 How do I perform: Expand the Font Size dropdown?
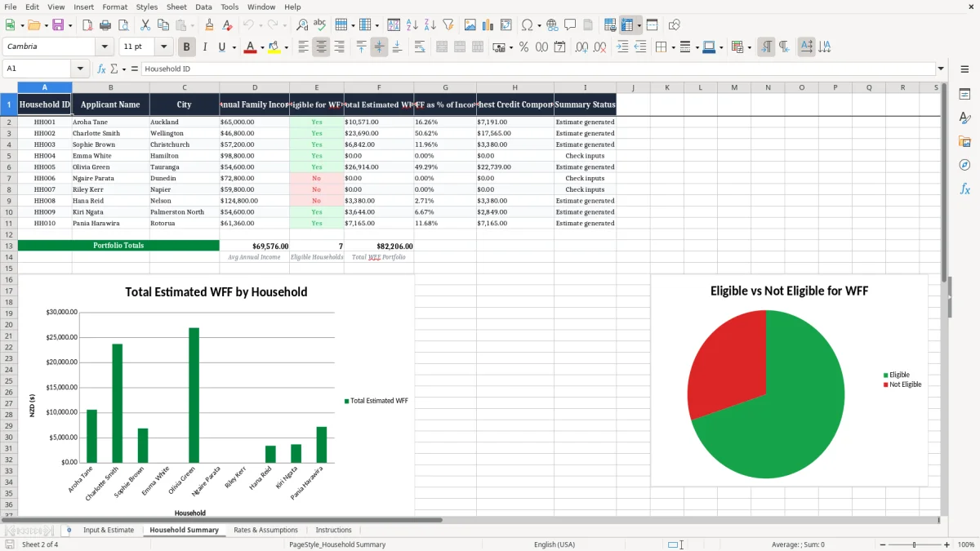click(164, 47)
